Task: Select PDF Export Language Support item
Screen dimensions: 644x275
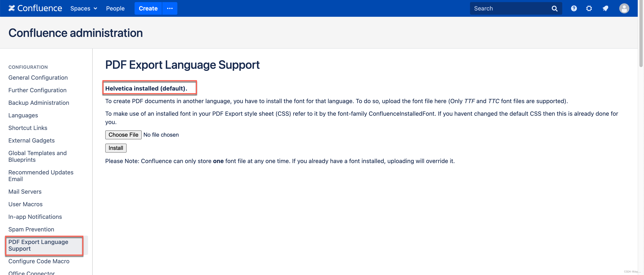Action: [38, 245]
